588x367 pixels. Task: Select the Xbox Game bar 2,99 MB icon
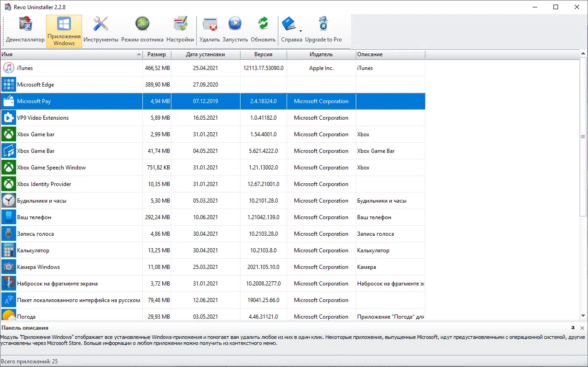tap(9, 134)
